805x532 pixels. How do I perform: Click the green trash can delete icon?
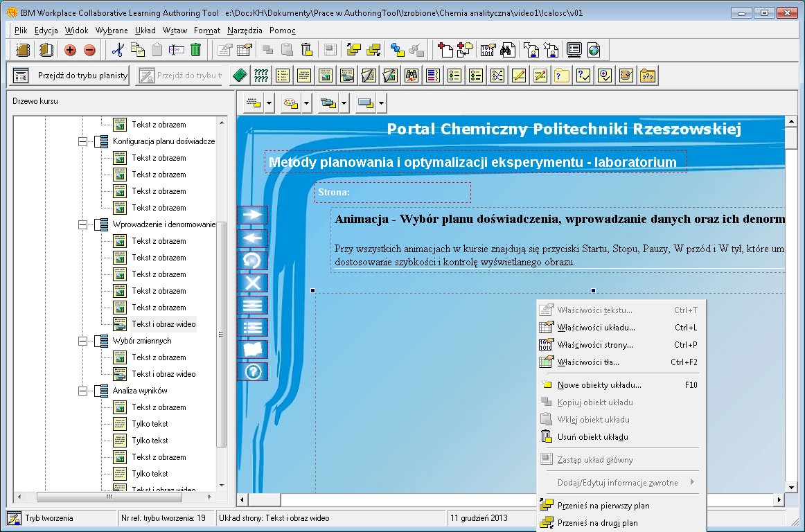tap(195, 50)
